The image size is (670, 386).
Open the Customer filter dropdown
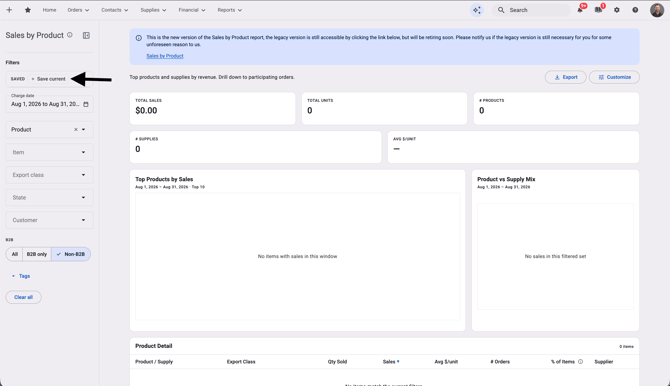50,220
